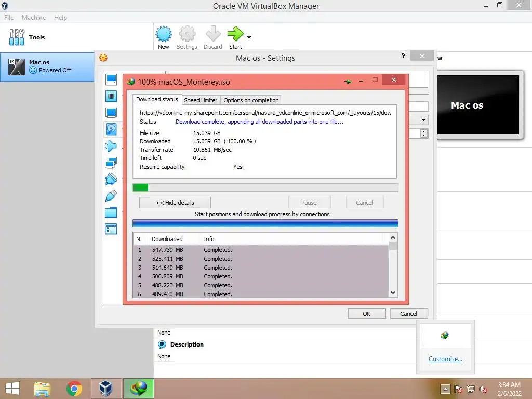Click OK in Mac os Settings dialog

367,313
